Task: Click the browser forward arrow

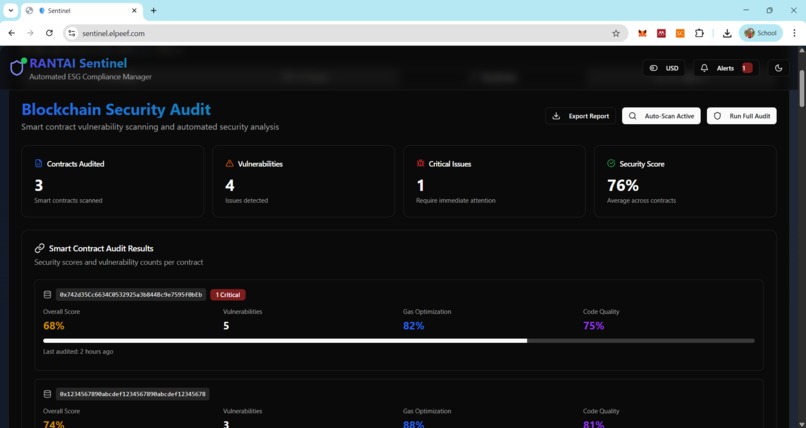Action: point(30,33)
